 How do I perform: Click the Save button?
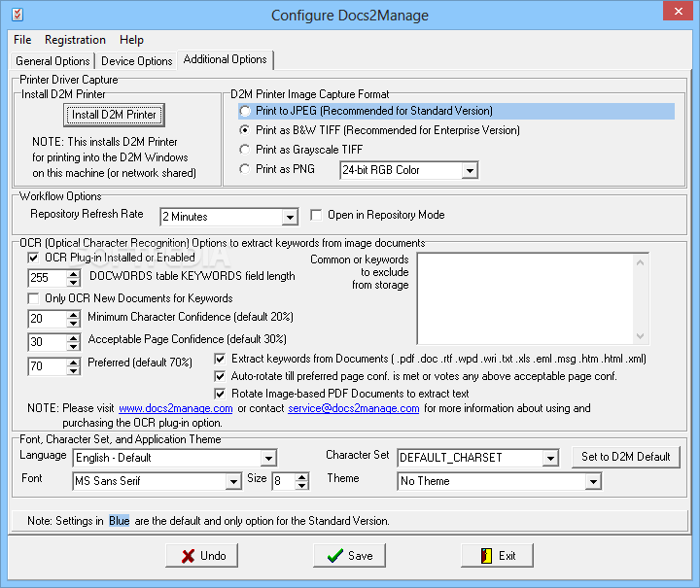coord(350,556)
